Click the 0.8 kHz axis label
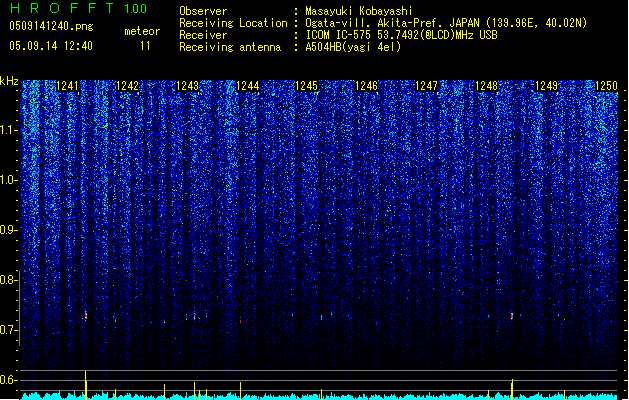The height and width of the screenshot is (400, 629). point(9,280)
